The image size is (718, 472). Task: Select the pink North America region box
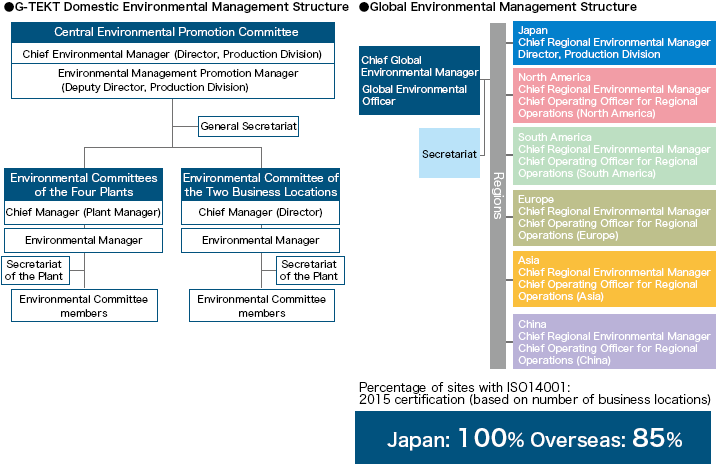click(614, 95)
